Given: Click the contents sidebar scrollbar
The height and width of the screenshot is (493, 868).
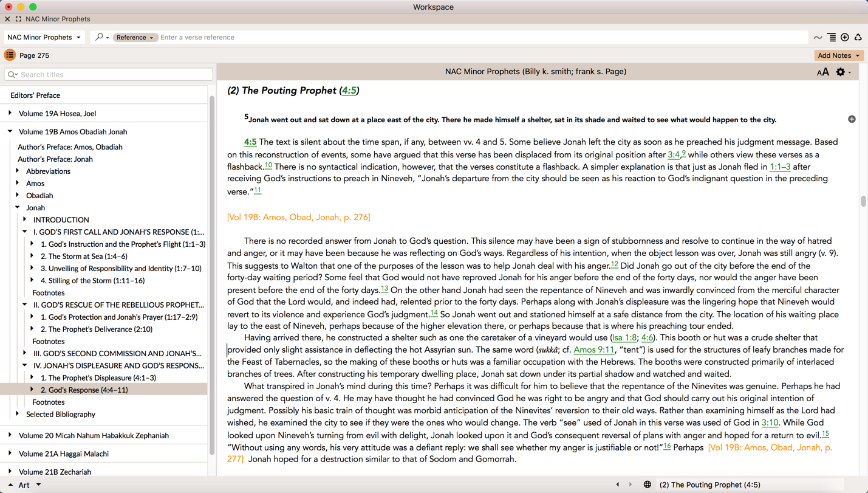Looking at the screenshot, I should (x=212, y=276).
